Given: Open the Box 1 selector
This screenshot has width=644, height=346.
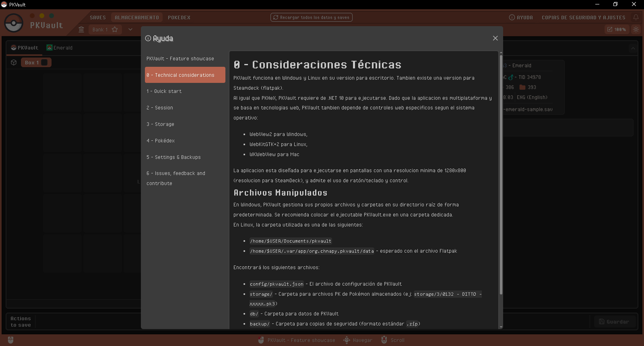Looking at the screenshot, I should tap(36, 62).
